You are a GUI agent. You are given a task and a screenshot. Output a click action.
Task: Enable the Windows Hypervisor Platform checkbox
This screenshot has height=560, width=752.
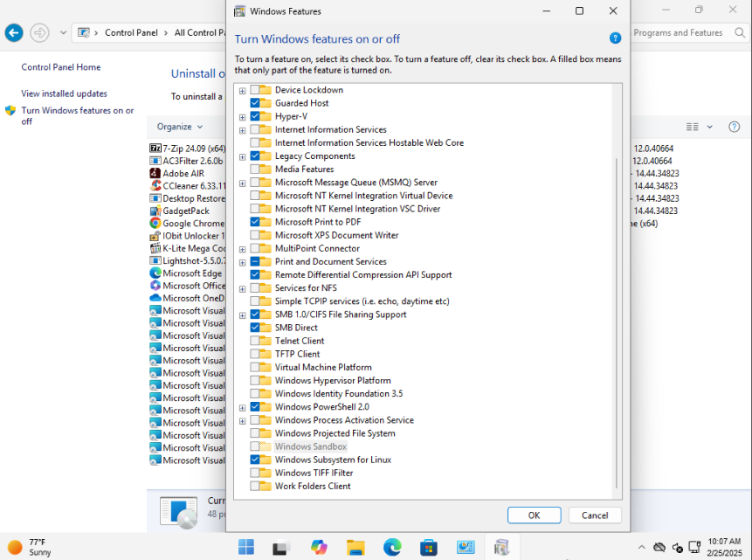(255, 380)
